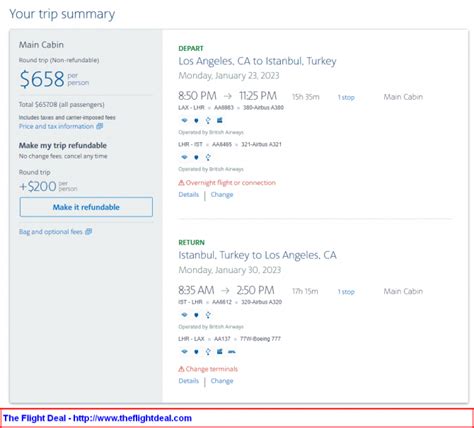The image size is (474, 428).
Task: Click the popup icon next to Price and tax information
Action: coord(99,126)
